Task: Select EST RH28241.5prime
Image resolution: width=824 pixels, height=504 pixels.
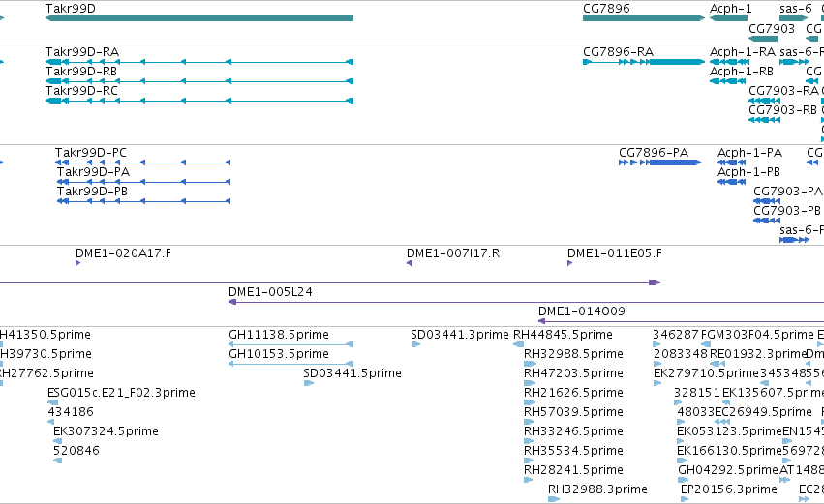Action: tap(530, 481)
